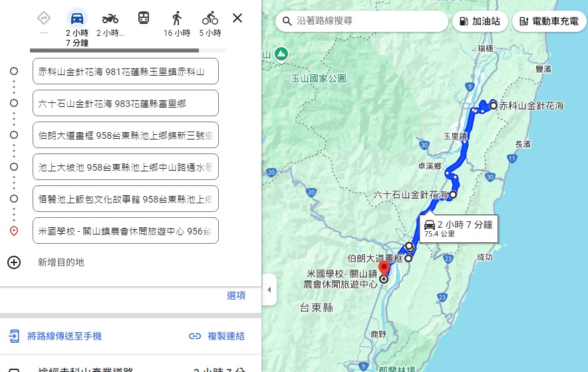Click the 玉山國家公園 mountain marker

[x=281, y=54]
